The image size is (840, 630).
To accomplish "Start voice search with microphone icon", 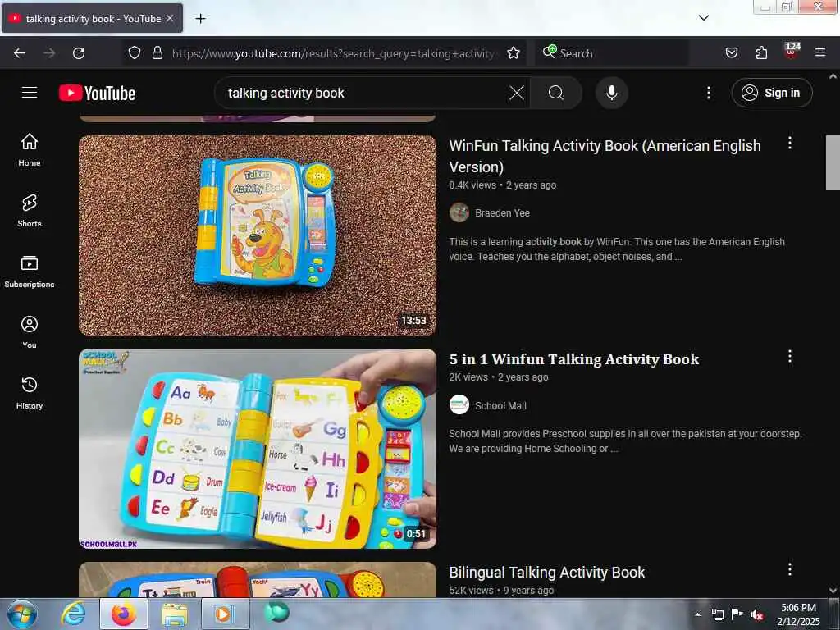I will coord(611,93).
